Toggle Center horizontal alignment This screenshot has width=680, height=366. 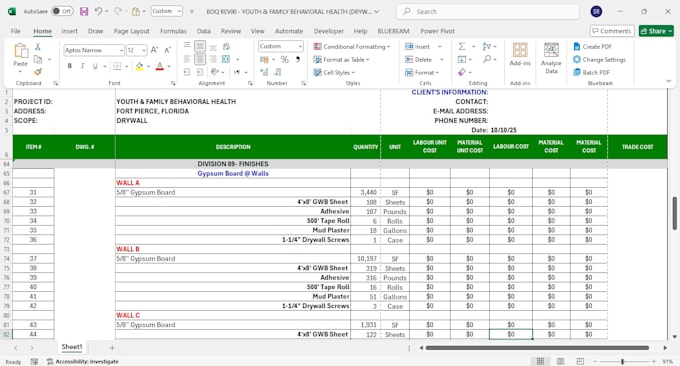point(200,59)
